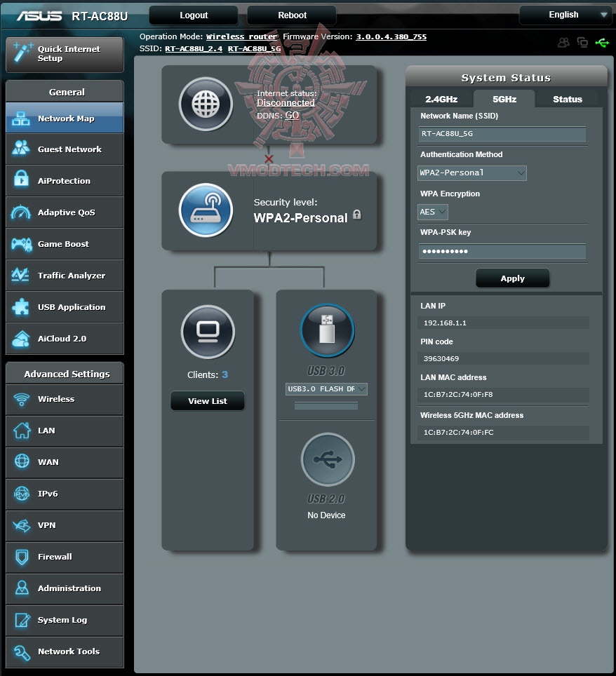Click the WPA2-Personal security level text
The height and width of the screenshot is (676, 616).
[x=301, y=217]
